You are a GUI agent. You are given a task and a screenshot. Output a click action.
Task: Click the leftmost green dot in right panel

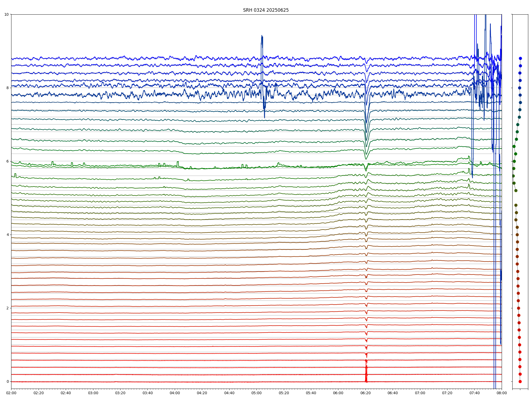513,176
